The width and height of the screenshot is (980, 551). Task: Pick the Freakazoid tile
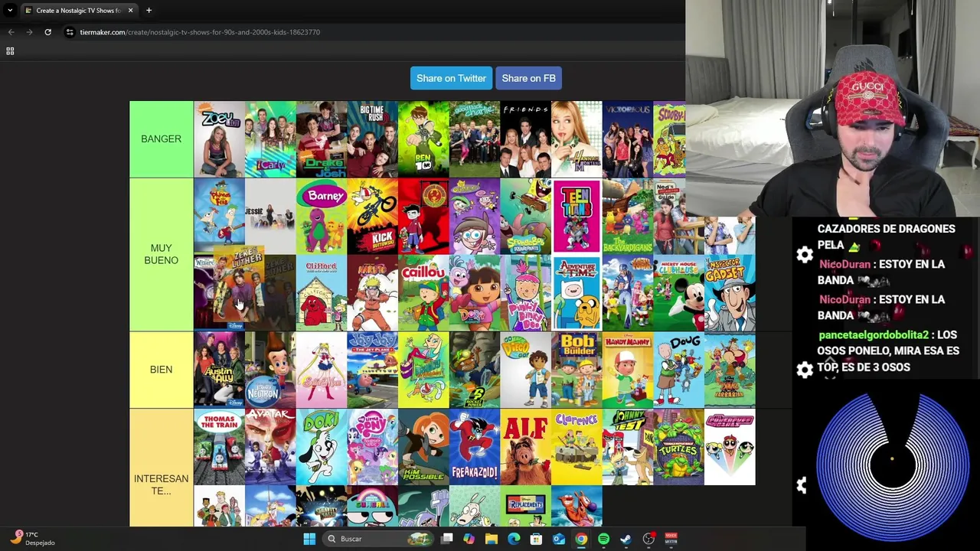[x=475, y=447]
